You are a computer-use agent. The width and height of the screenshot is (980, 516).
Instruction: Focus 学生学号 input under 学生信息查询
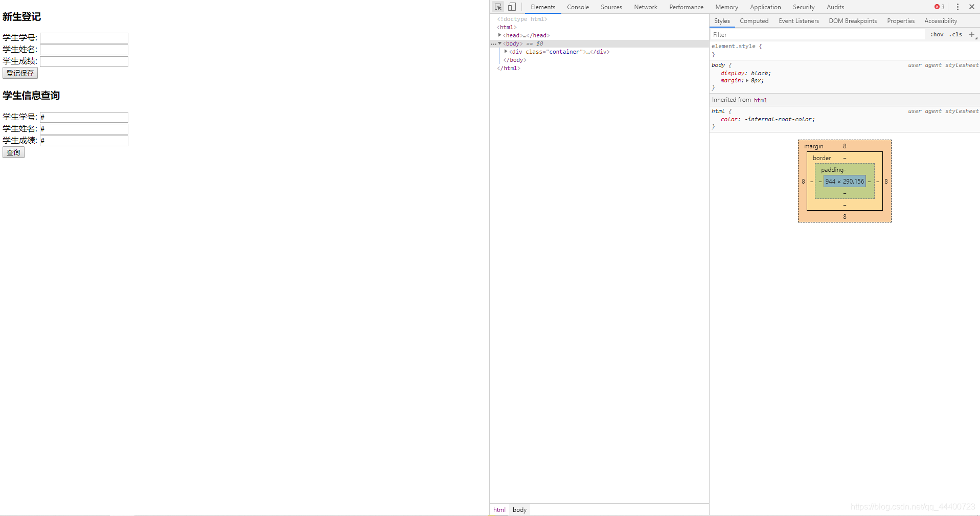point(84,117)
